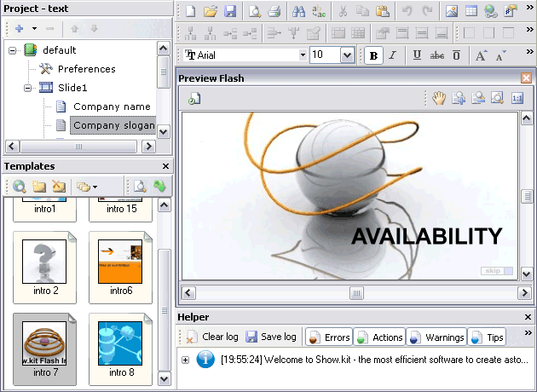Insert a hyperlink with the globe icon
The width and height of the screenshot is (537, 392).
coord(491,11)
